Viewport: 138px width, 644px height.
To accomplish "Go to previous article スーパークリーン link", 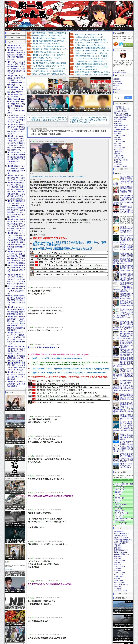I will [x=48, y=119].
